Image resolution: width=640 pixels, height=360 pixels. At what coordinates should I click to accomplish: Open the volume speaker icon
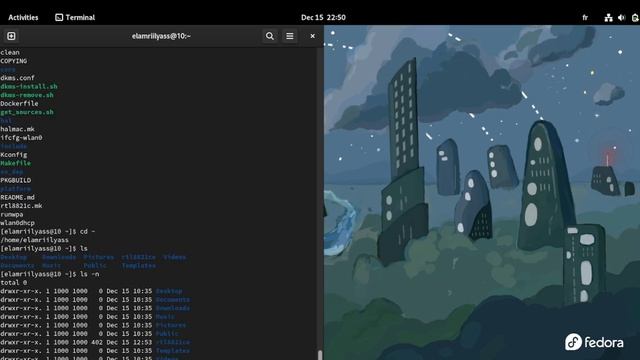pos(621,18)
